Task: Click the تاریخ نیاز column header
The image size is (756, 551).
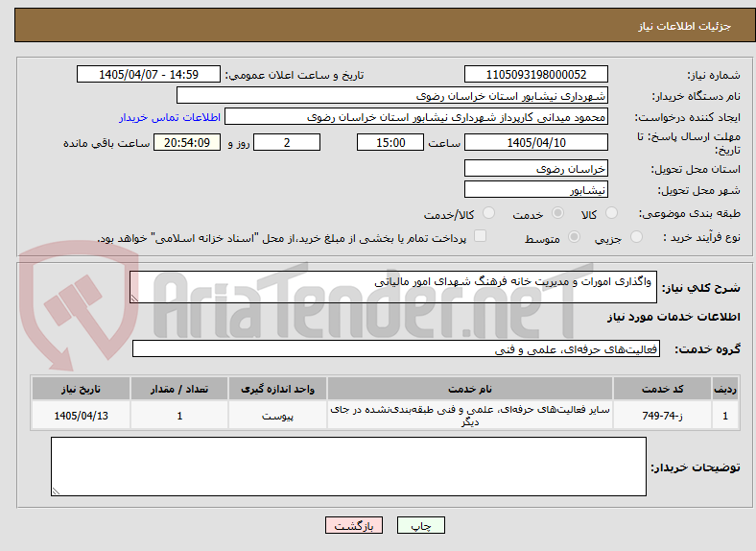Action: pyautogui.click(x=81, y=389)
